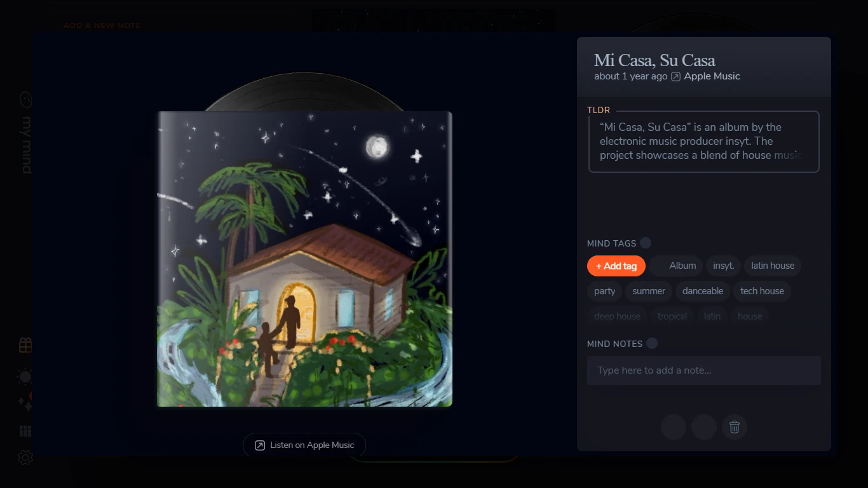Click the my mind logo icon

26,100
